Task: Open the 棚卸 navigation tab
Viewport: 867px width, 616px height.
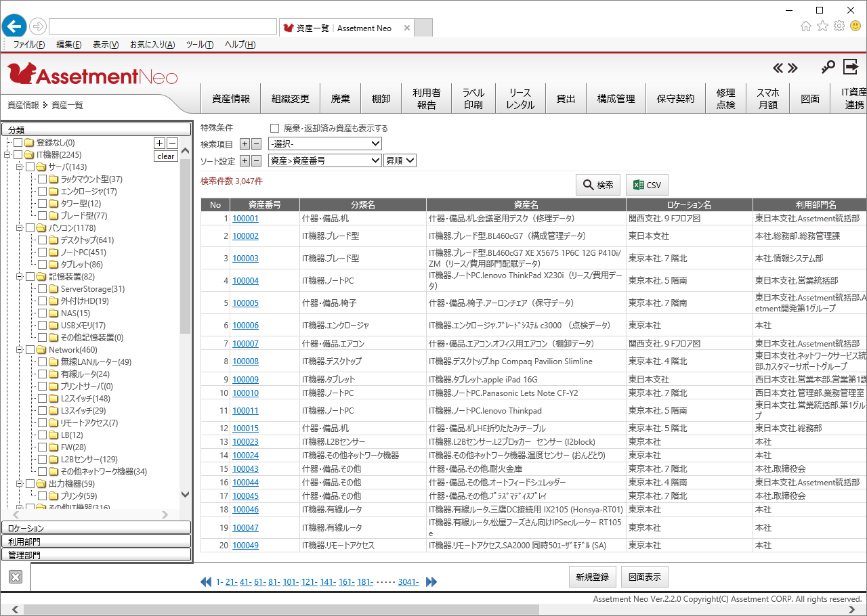Action: (381, 99)
